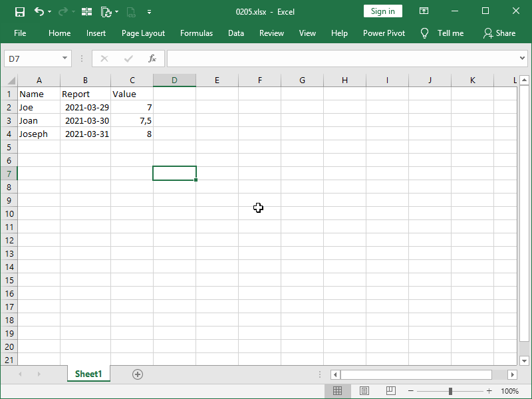
Task: Open the formula bar fx insert function icon
Action: [151, 58]
